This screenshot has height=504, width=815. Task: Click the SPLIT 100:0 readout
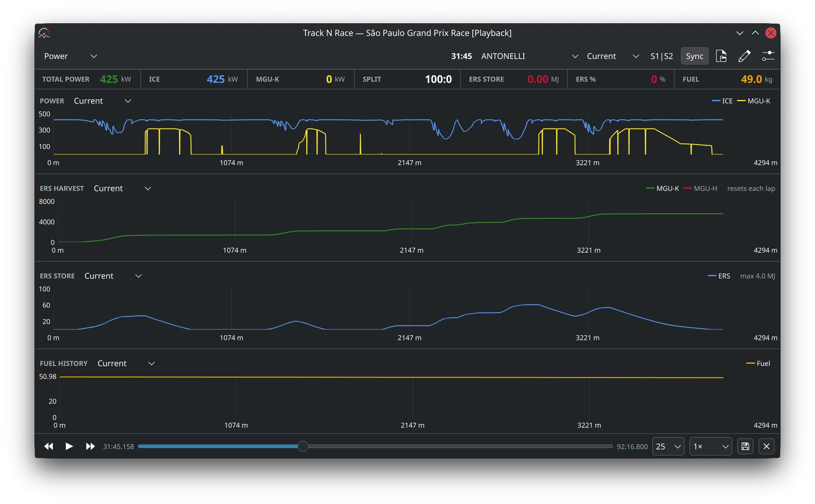[x=407, y=79]
